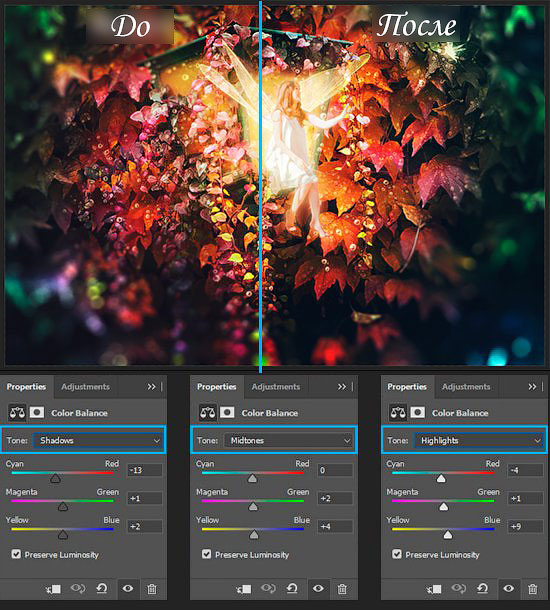The height and width of the screenshot is (610, 550).
Task: View previous state icon in Midtones panel
Action: click(x=268, y=589)
